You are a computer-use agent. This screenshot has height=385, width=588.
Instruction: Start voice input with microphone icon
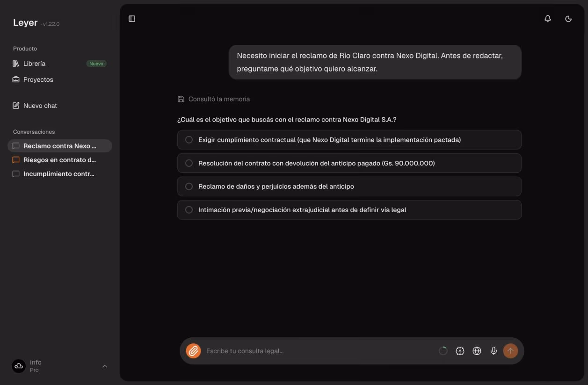(x=494, y=351)
